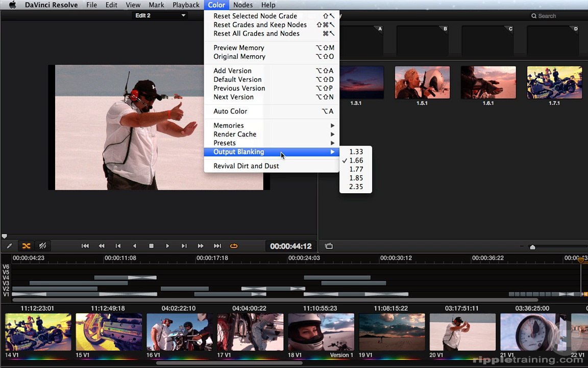Choose Add Version

[x=272, y=71]
